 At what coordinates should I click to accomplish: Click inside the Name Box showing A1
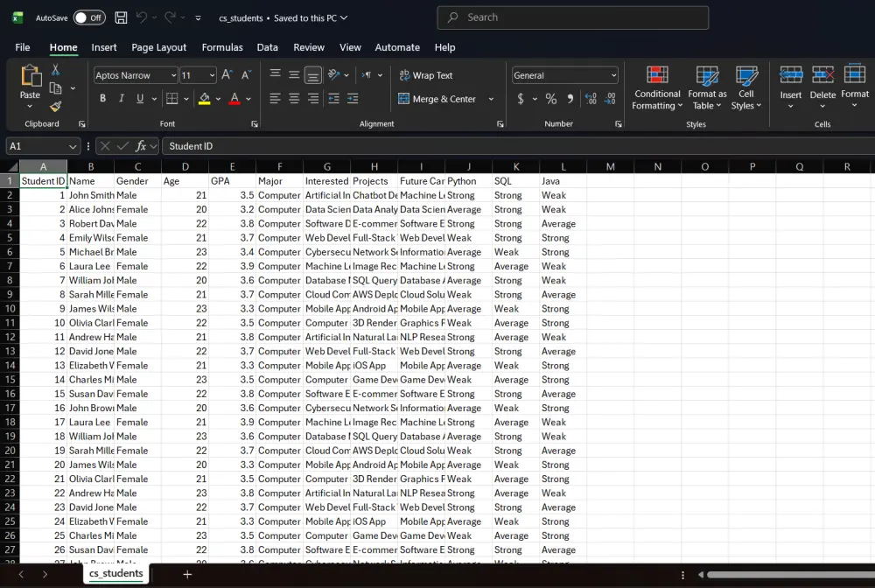click(x=37, y=146)
